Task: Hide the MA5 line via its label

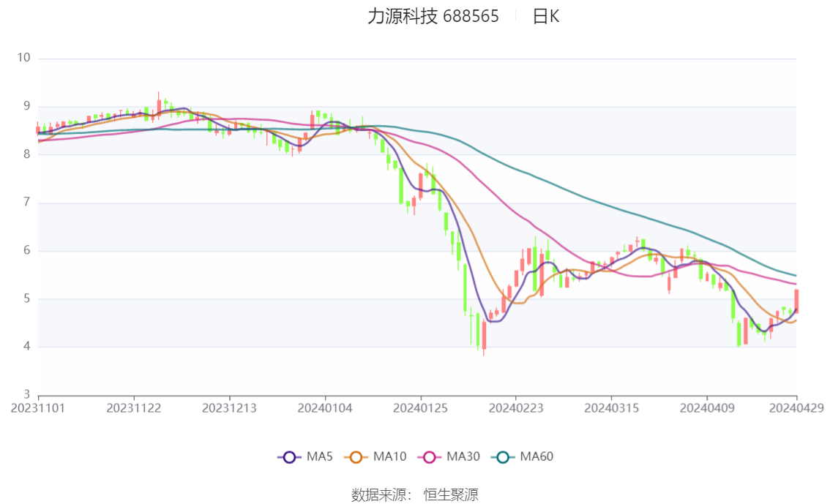Action: click(x=320, y=456)
